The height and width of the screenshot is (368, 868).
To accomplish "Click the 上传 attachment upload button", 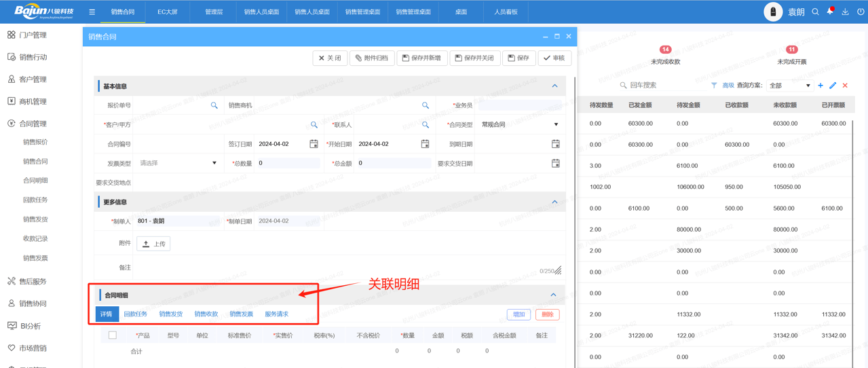I will click(153, 244).
